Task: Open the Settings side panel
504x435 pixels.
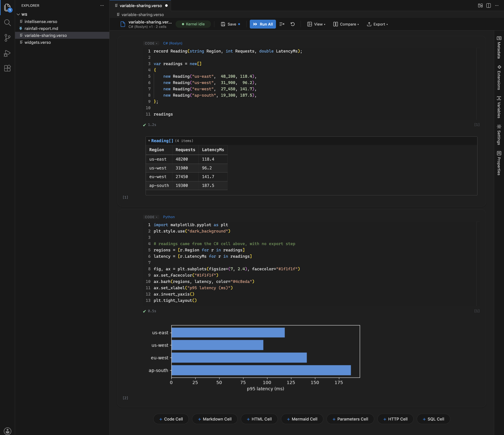Action: pos(499,135)
